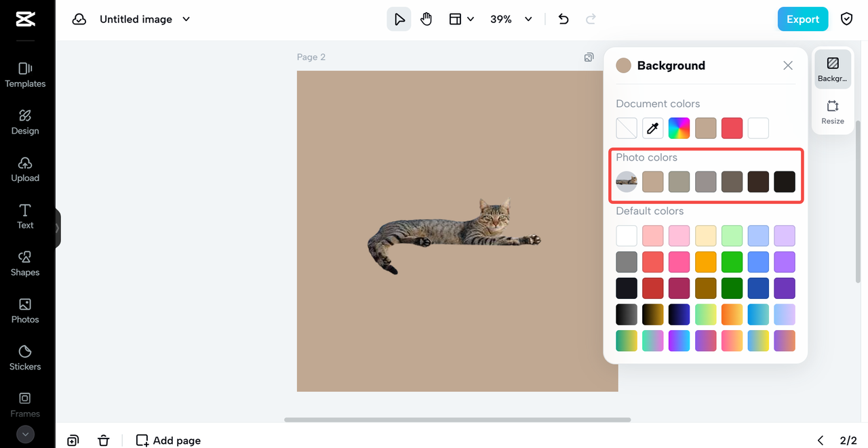Image resolution: width=868 pixels, height=448 pixels.
Task: Open the Upload panel
Action: [x=25, y=169]
